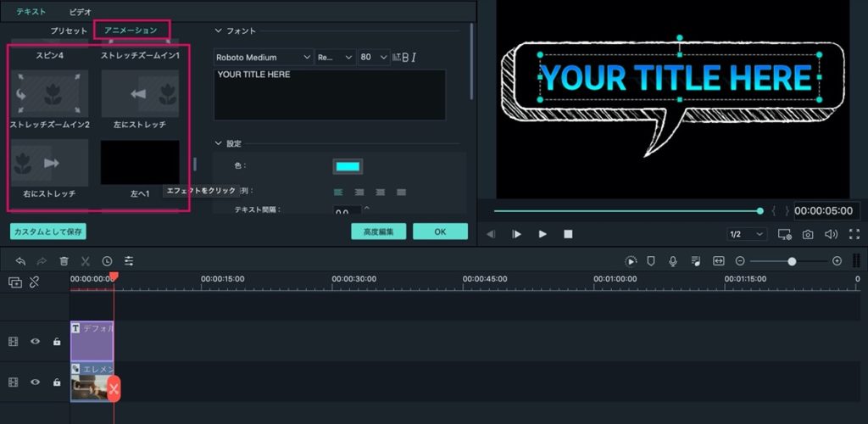Open the 1/2 preview quality dropdown
The height and width of the screenshot is (424, 868).
(747, 234)
